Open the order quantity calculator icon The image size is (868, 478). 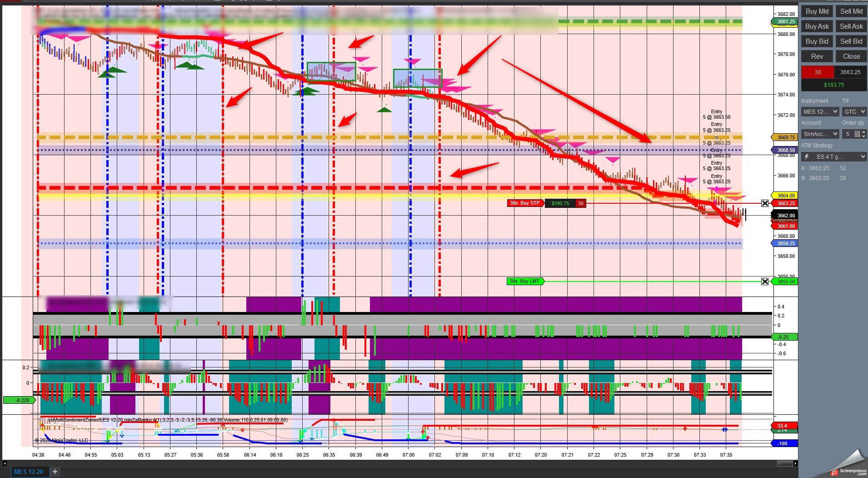coord(857,134)
